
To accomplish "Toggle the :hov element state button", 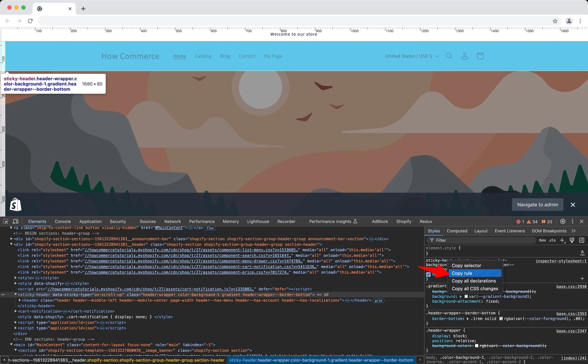I will point(542,240).
